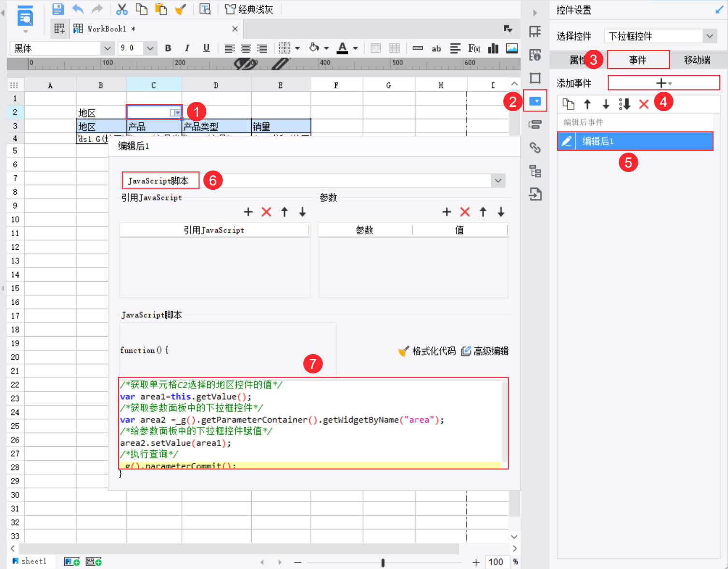The width and height of the screenshot is (728, 569).
Task: Redo the last undone action
Action: [98, 9]
